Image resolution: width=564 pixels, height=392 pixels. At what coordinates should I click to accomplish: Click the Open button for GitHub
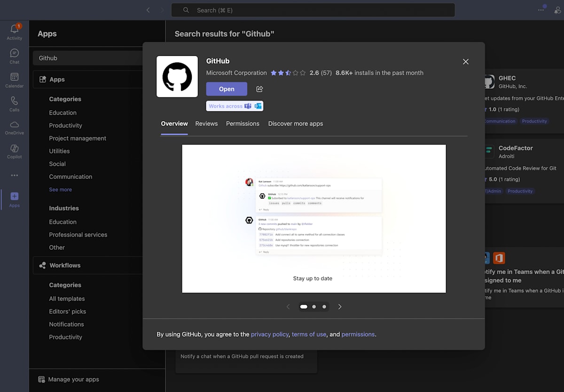pyautogui.click(x=227, y=89)
